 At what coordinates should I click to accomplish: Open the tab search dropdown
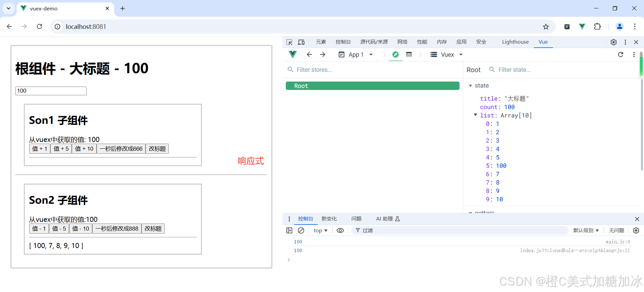pyautogui.click(x=8, y=8)
